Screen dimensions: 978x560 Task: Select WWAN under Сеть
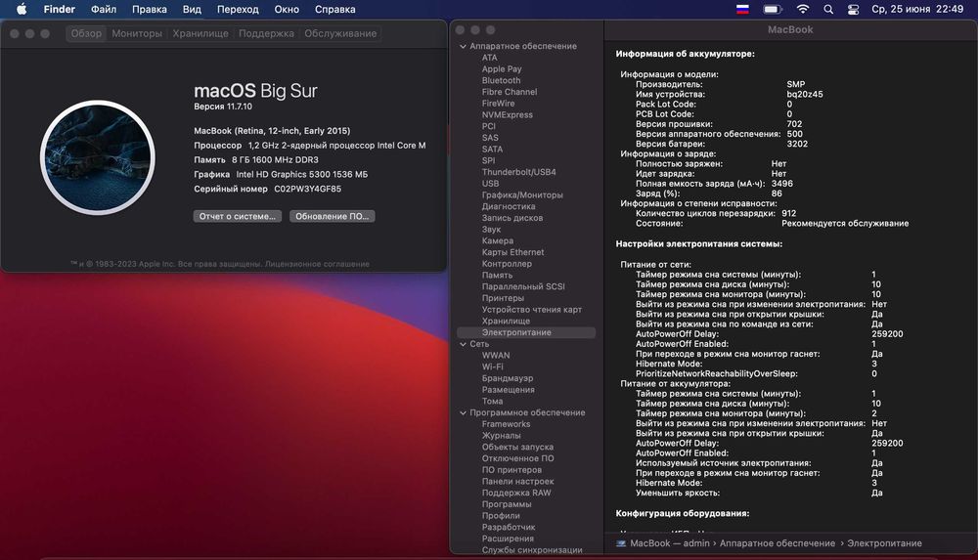[496, 356]
